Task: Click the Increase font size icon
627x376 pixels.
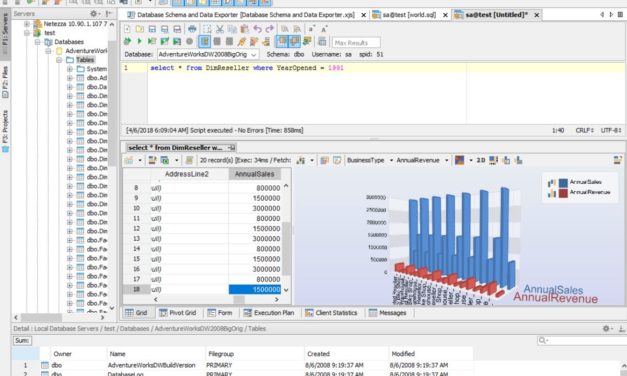Action: click(x=324, y=29)
